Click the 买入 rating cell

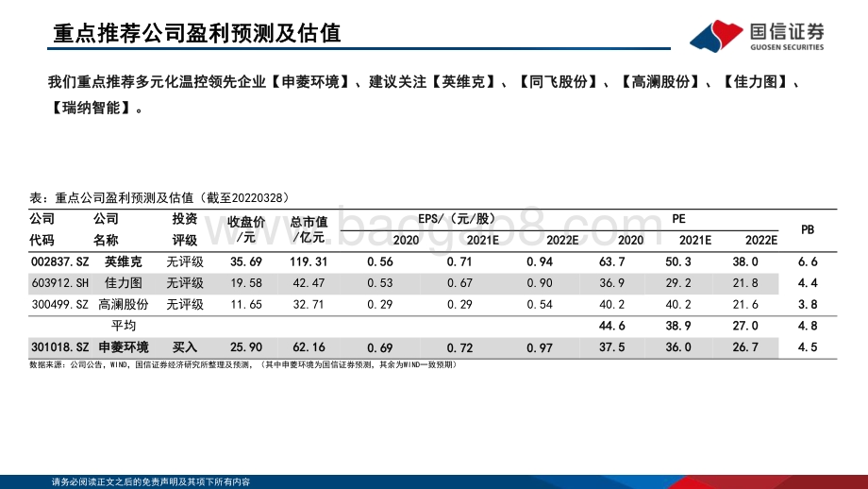coord(184,347)
